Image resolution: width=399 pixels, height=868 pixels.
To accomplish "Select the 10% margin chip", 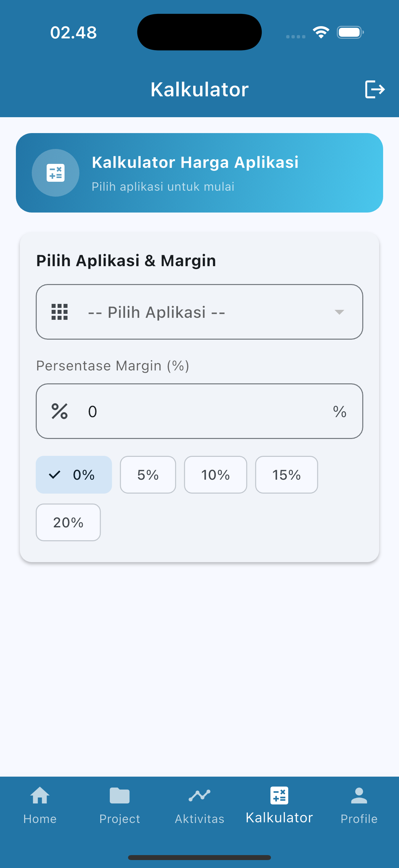I will coord(215,475).
